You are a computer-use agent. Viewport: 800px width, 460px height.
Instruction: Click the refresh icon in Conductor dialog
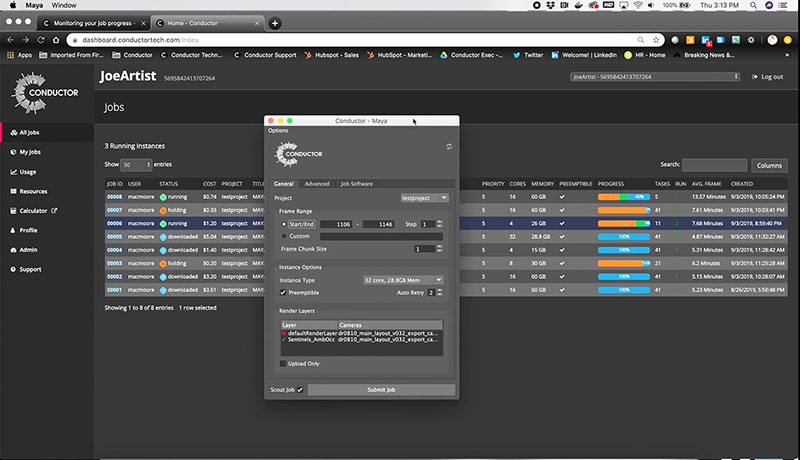point(449,146)
